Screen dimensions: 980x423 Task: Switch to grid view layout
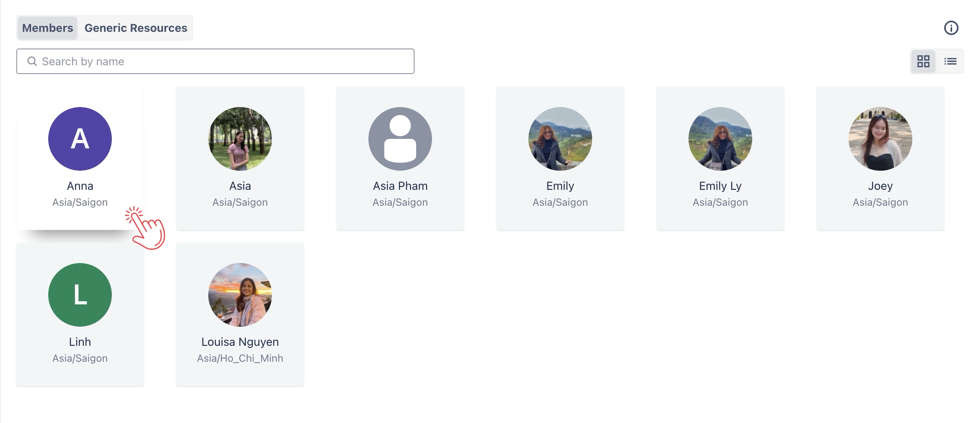click(923, 61)
